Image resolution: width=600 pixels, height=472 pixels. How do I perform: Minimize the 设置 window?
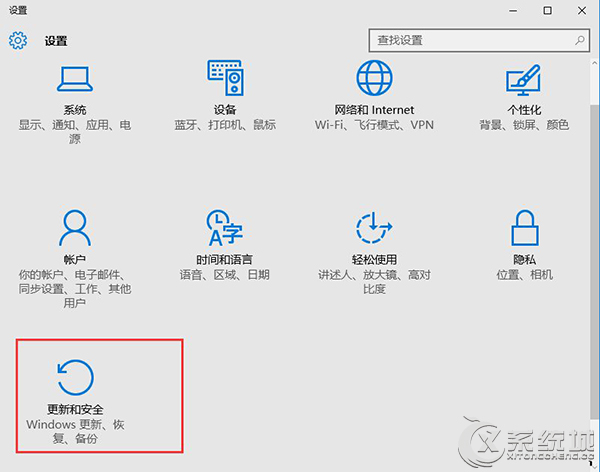pos(513,11)
